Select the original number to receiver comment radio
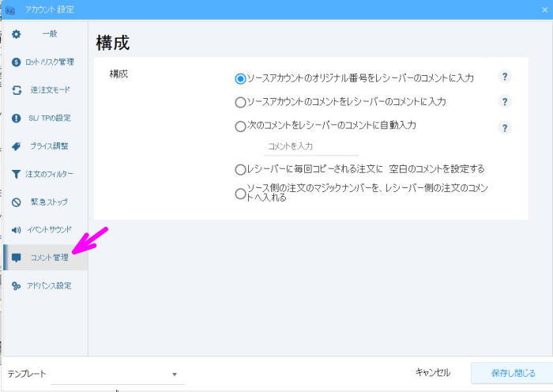 [240, 79]
